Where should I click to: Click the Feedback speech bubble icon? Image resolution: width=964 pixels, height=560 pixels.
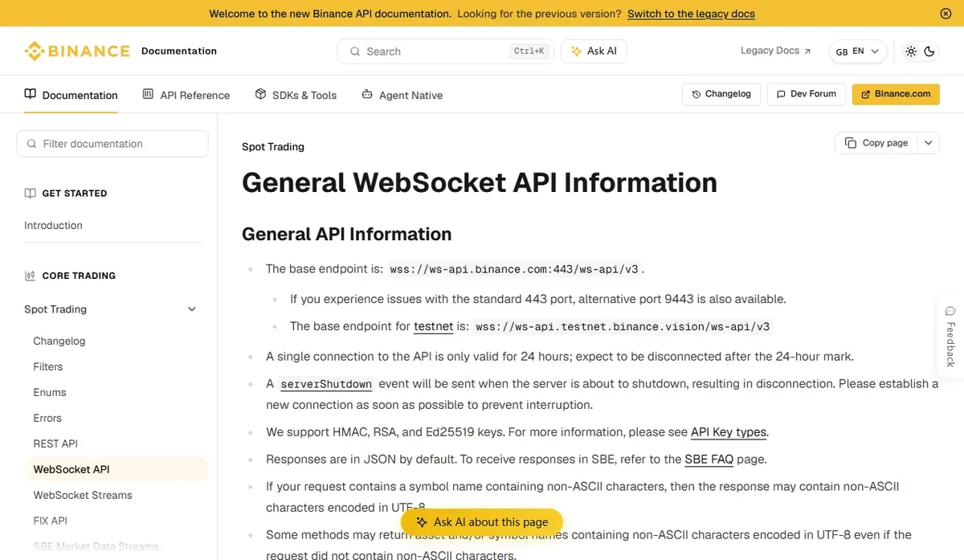point(950,310)
